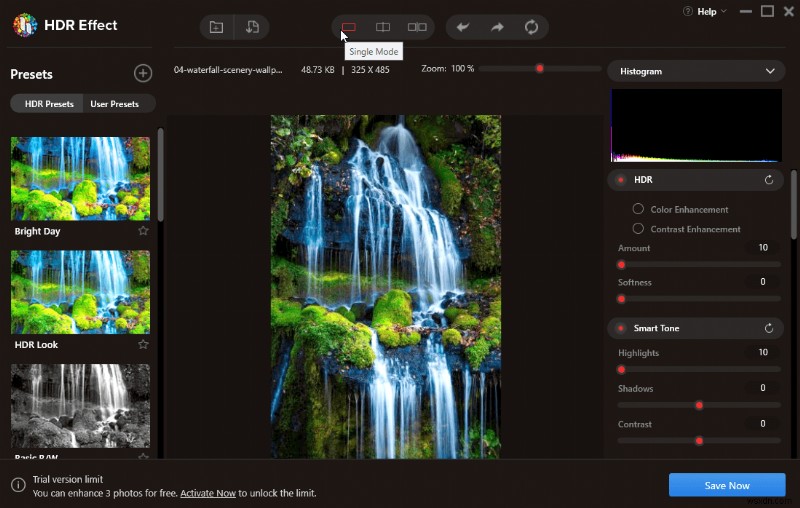Reset the Smart Tone section settings
The height and width of the screenshot is (508, 800).
pos(769,328)
